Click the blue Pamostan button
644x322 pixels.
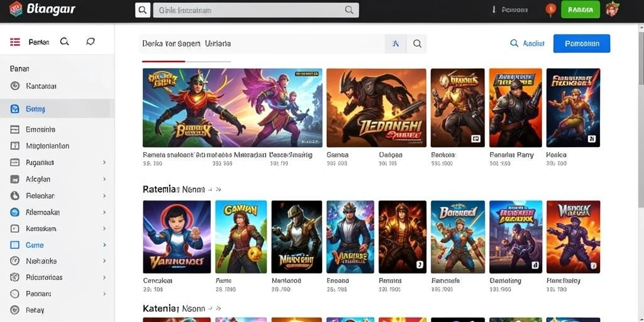coord(582,43)
